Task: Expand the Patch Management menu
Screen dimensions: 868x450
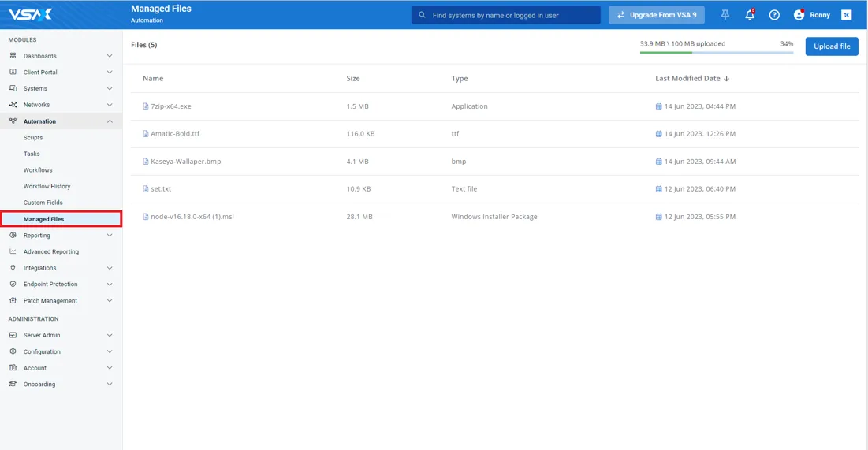Action: [110, 301]
